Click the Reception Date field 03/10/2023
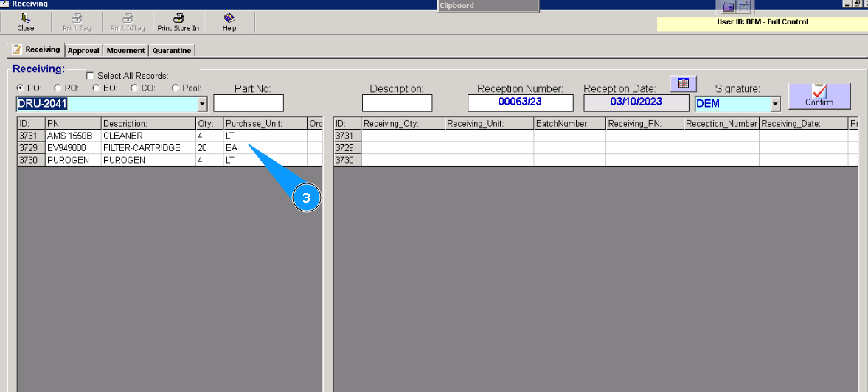 (636, 103)
